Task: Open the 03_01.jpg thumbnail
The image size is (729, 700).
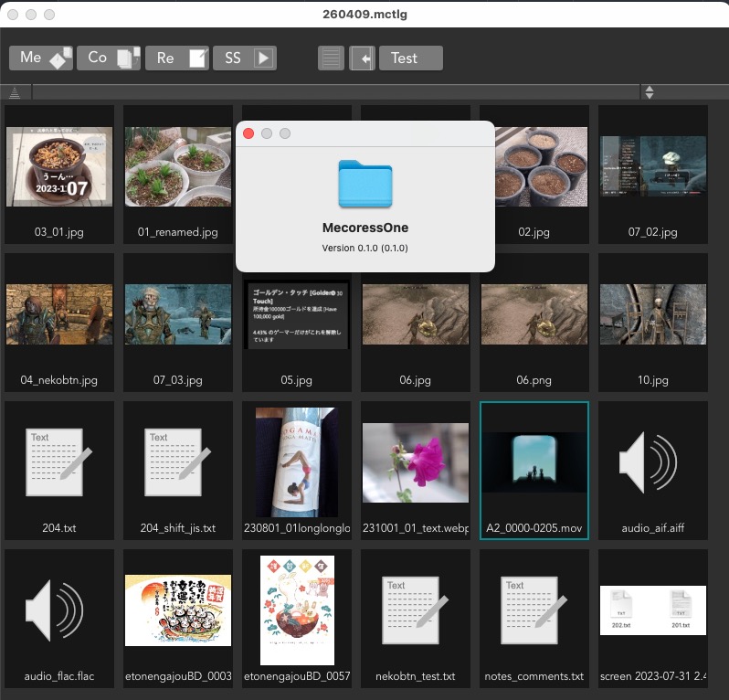Action: (x=59, y=167)
